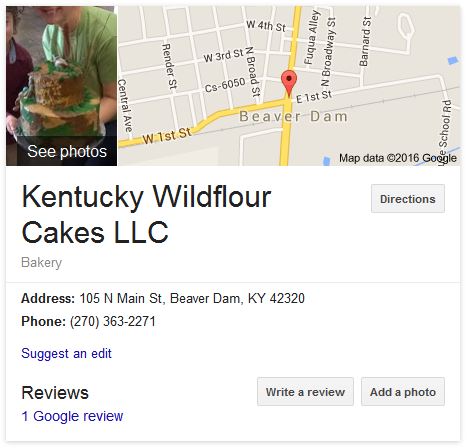Open Suggest an edit link
The width and height of the screenshot is (468, 448).
coord(66,354)
